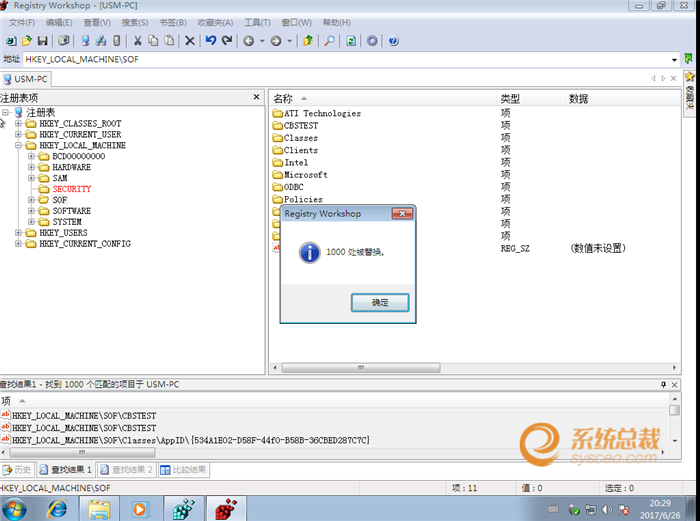
Task: Click the connect network registry icon
Action: point(101,41)
